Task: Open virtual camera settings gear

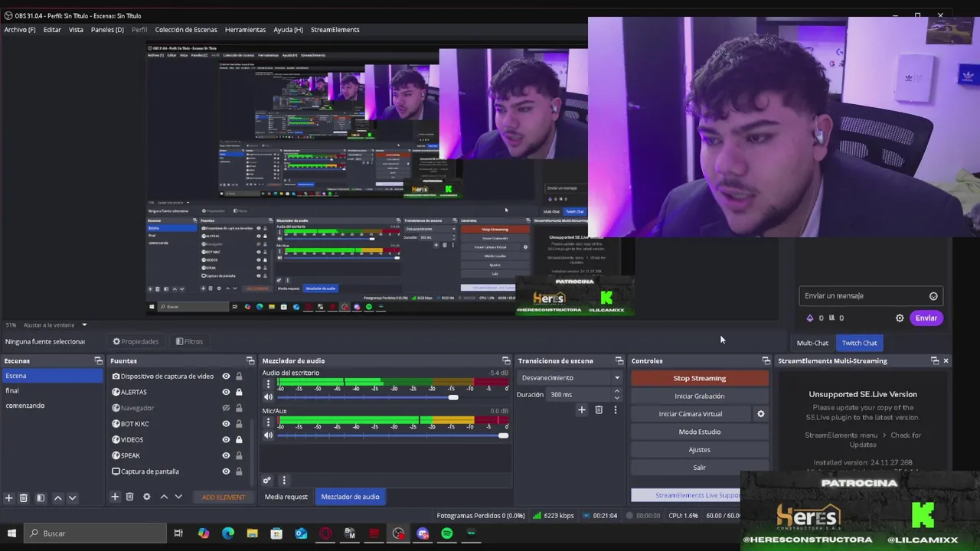Action: pos(760,414)
